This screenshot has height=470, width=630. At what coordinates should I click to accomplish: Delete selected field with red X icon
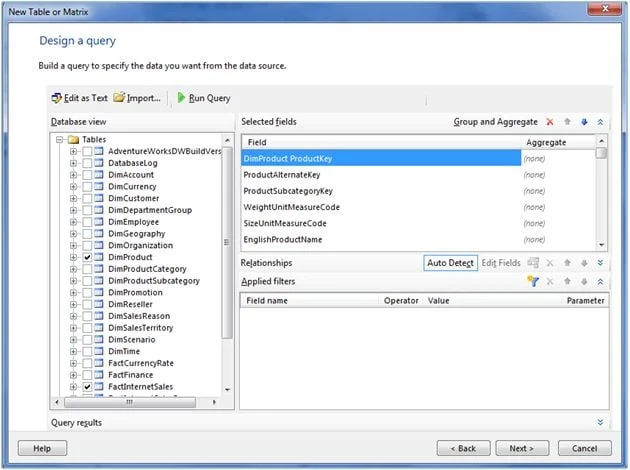(550, 122)
